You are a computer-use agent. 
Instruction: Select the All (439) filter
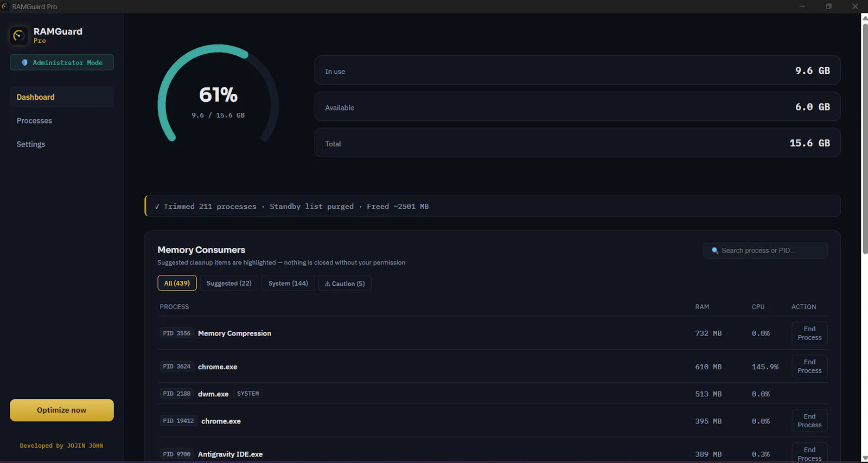point(177,283)
